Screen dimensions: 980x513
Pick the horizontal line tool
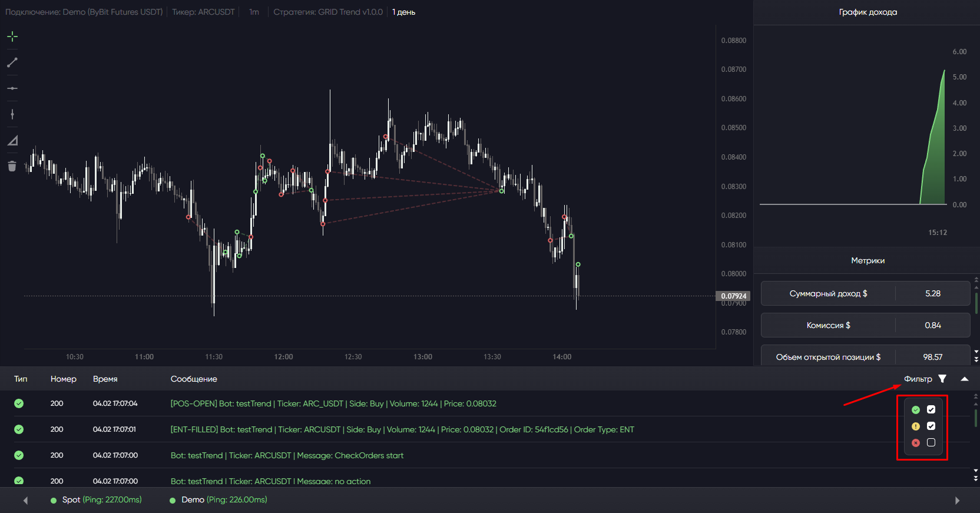click(x=12, y=88)
